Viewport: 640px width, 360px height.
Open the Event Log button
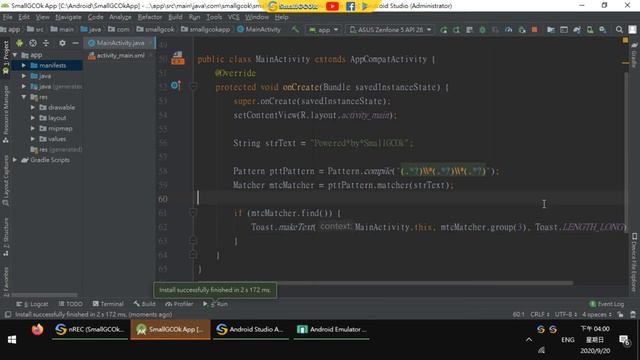[607, 304]
